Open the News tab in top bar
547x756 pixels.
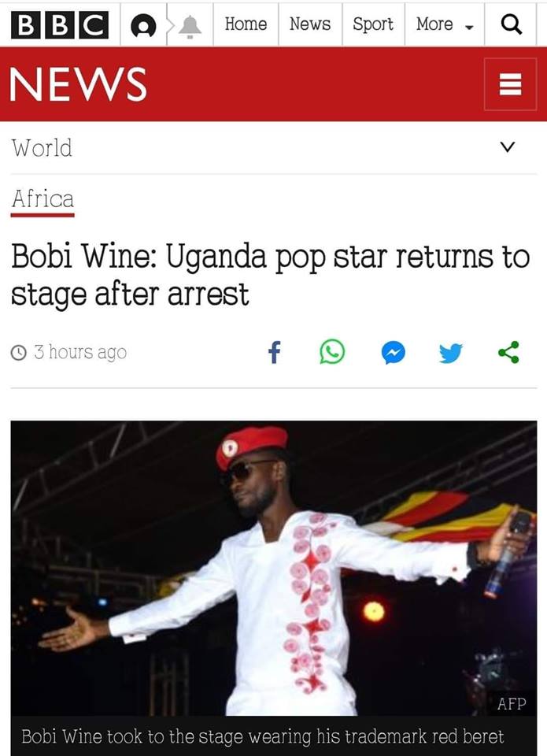(x=310, y=24)
